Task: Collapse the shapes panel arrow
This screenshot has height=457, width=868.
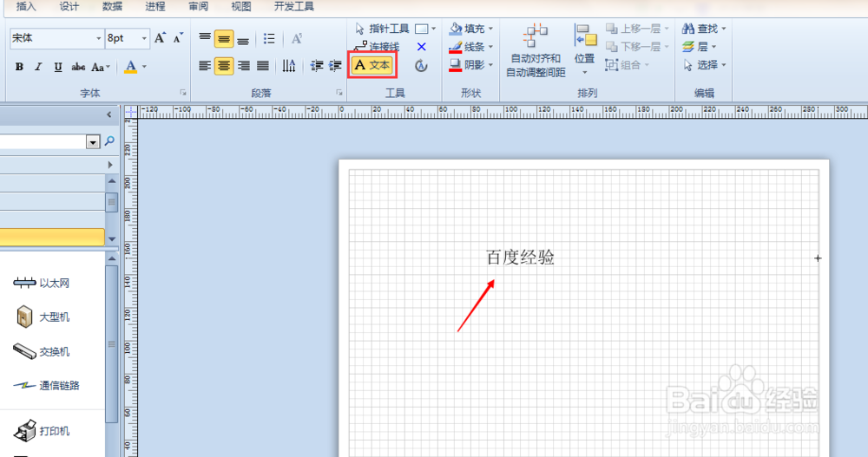Action: [109, 114]
